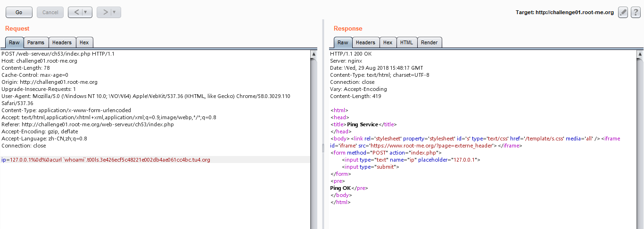This screenshot has height=229, width=644.
Task: Open the response Hex tab
Action: 388,42
